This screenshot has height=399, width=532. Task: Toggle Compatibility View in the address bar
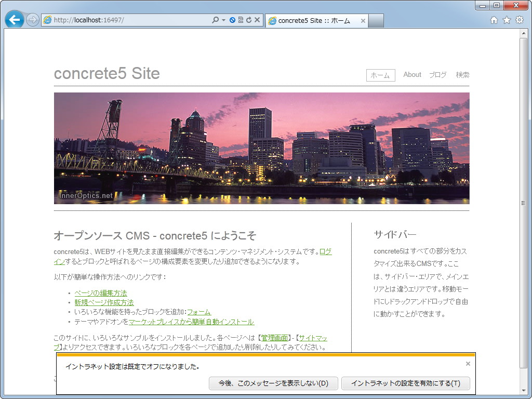[x=241, y=20]
